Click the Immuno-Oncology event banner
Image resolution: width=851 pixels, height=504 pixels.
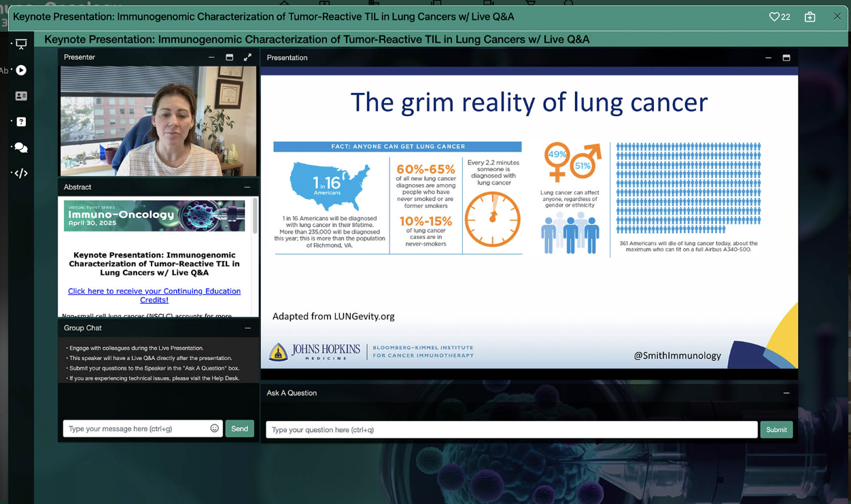coord(154,215)
